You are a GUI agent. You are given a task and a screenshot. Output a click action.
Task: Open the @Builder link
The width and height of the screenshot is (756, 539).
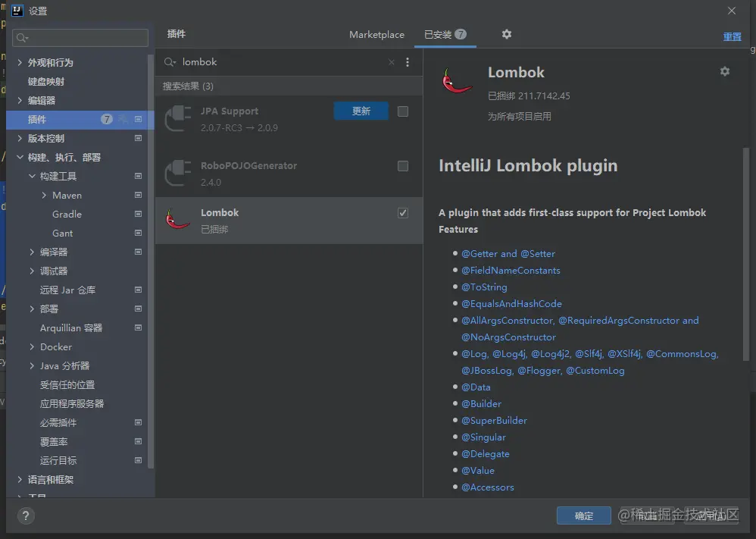coord(481,404)
